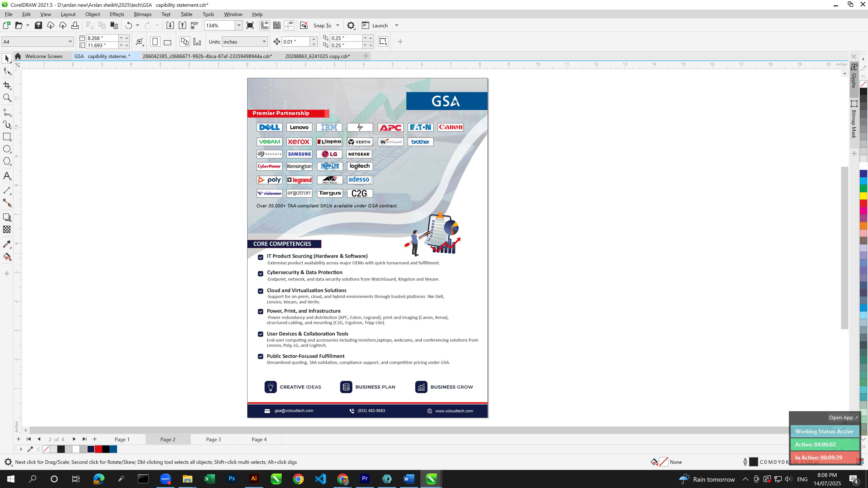The height and width of the screenshot is (488, 868).
Task: Select the Parallel Dimension tool
Action: pyautogui.click(x=7, y=190)
